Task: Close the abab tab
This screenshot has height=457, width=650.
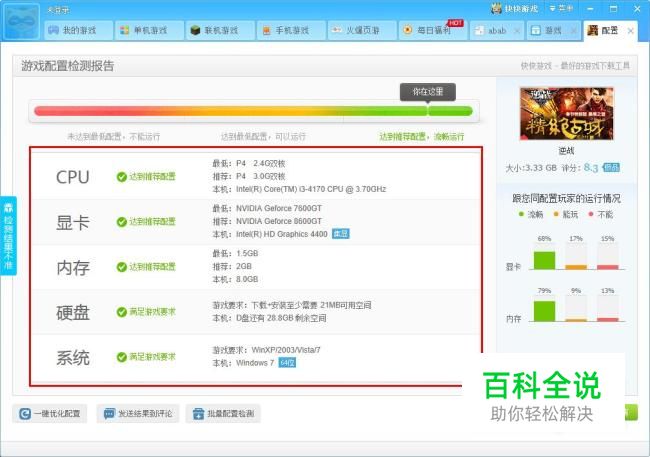Action: click(x=517, y=31)
